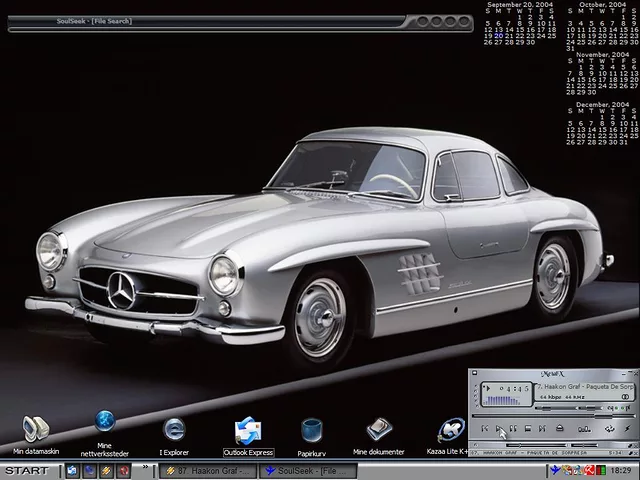Launch Winamp from quick launch lightning icon
Viewport: 640px width, 480px height.
click(x=107, y=471)
